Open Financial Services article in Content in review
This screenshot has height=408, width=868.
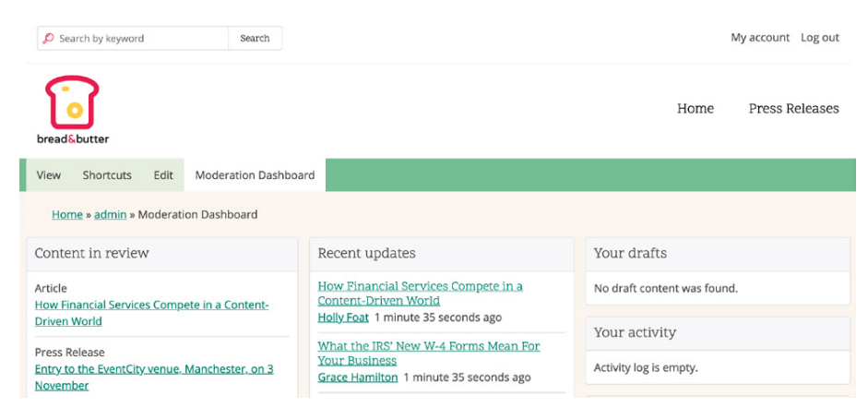tap(151, 313)
